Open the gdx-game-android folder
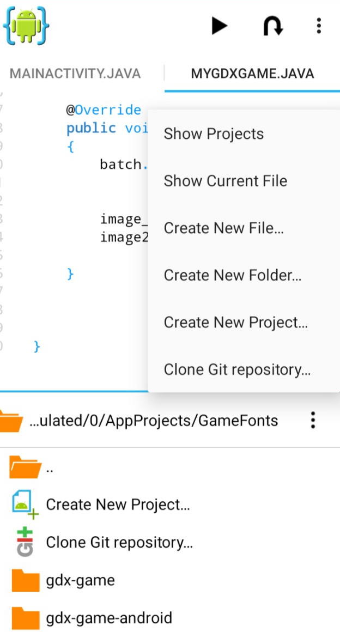 [108, 618]
